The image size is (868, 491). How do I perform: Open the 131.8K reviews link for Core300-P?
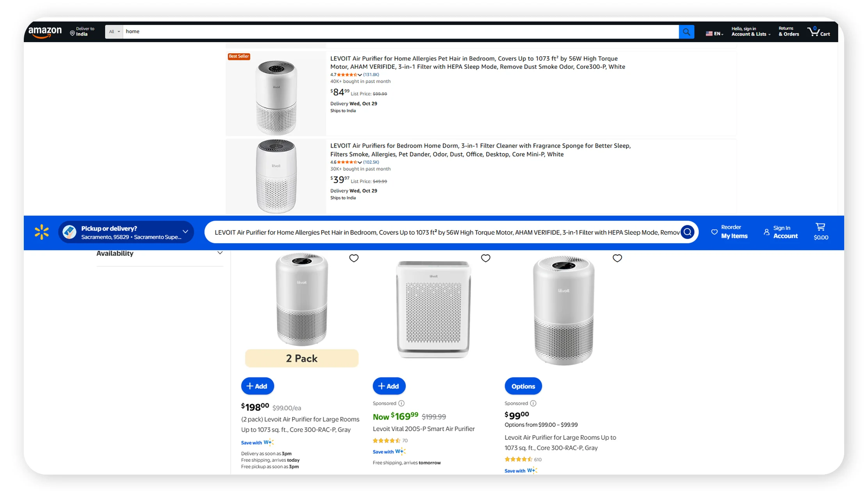click(371, 74)
